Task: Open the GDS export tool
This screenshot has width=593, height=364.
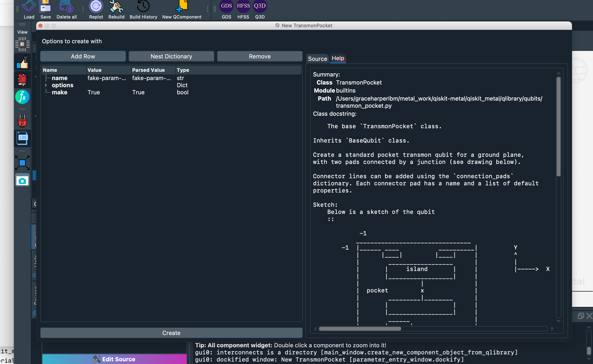Action: click(226, 6)
